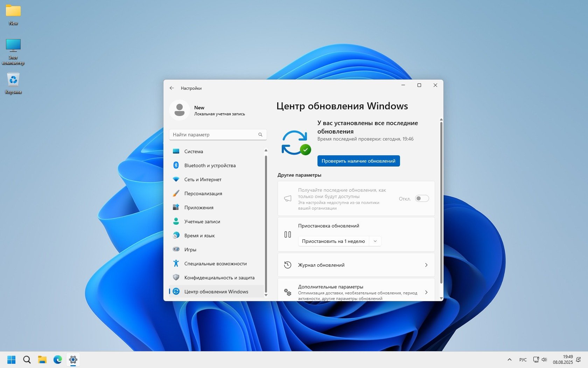Select Центр обновления Windows in the sidebar
Image resolution: width=588 pixels, height=368 pixels.
coord(216,292)
